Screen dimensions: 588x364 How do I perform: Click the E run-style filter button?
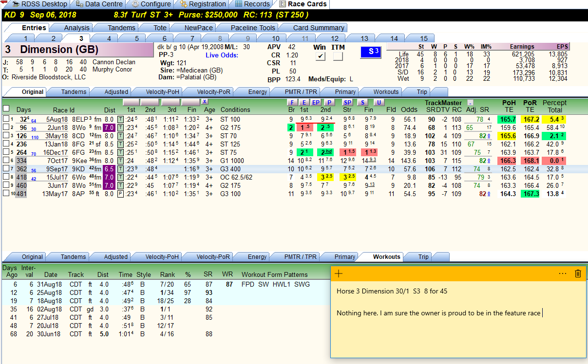pyautogui.click(x=304, y=102)
